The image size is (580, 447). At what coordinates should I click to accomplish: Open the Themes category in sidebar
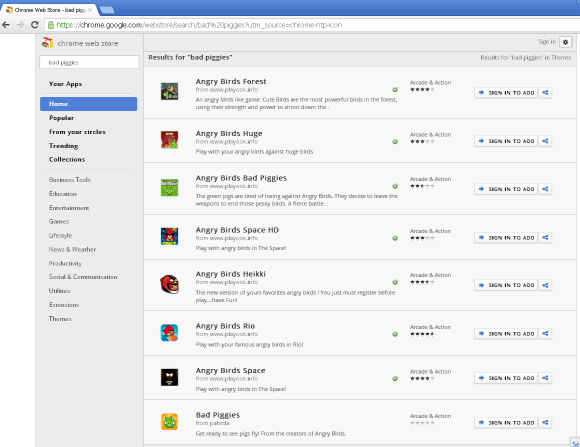[60, 319]
